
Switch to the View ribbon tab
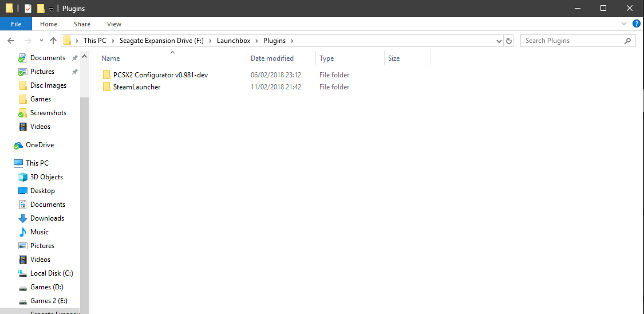coord(114,24)
